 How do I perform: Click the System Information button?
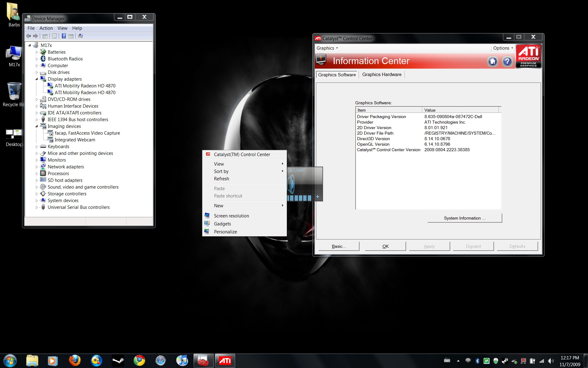(465, 218)
